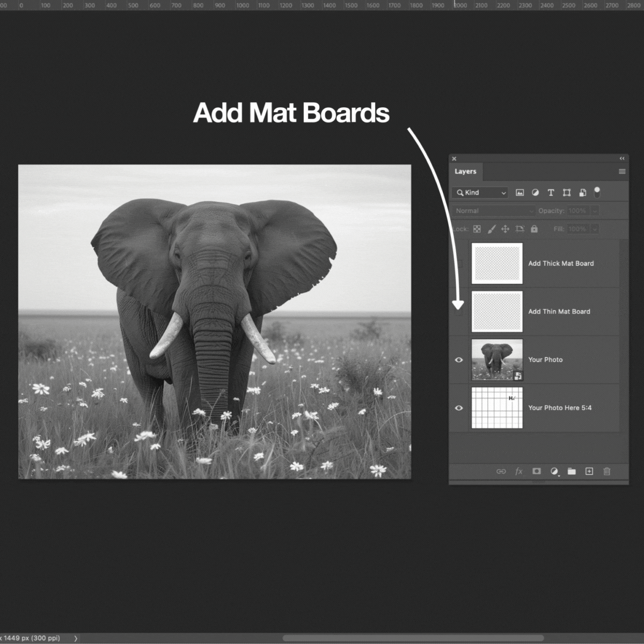Filter for type layers

[551, 193]
